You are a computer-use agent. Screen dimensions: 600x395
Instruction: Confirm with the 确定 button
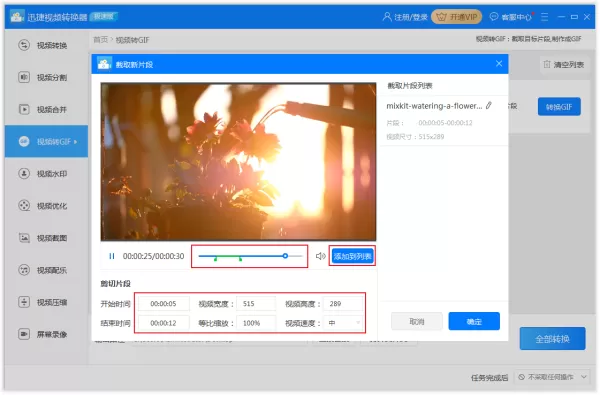[x=474, y=321]
